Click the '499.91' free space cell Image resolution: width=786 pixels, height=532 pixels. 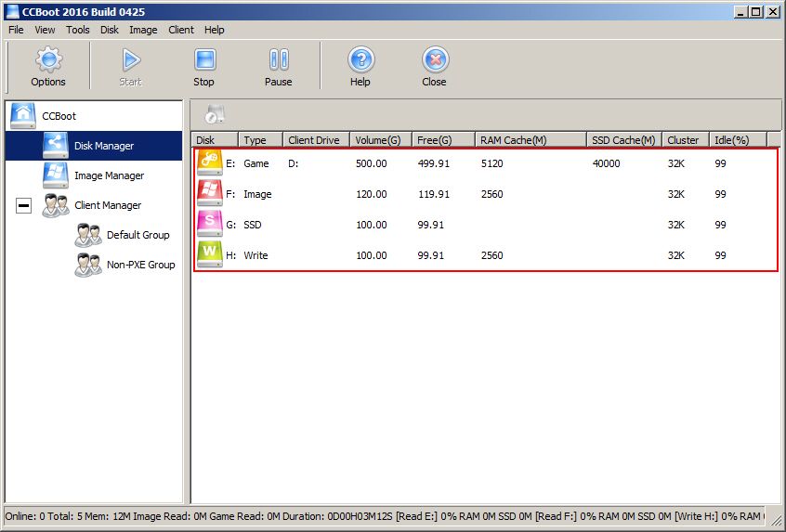click(434, 163)
